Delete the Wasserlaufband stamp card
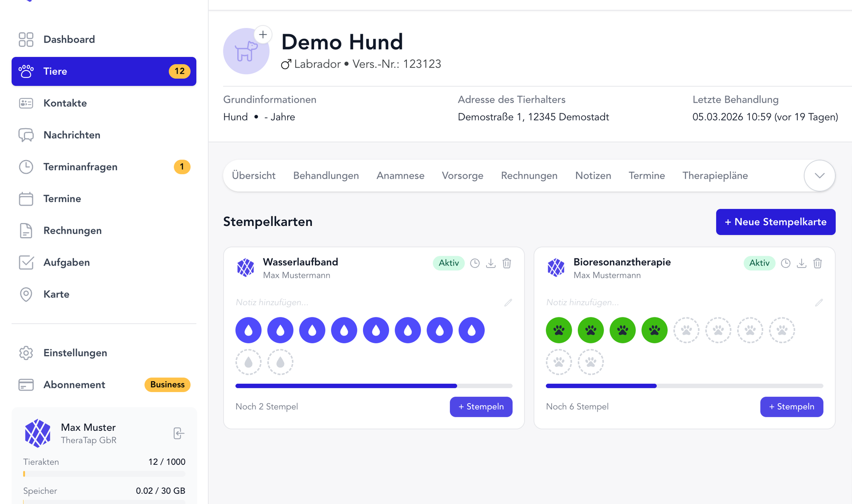Viewport: 852px width, 504px height. [507, 263]
